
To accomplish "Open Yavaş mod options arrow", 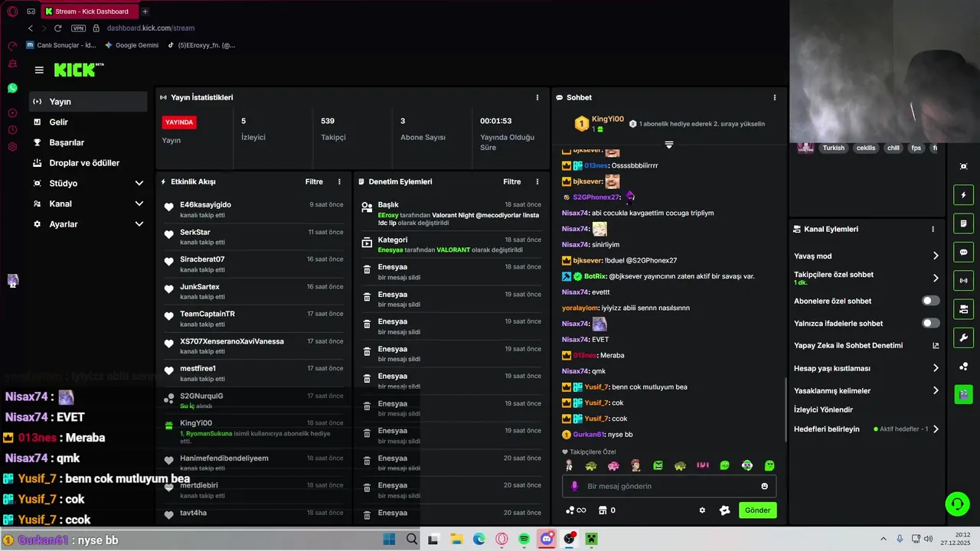I will click(936, 256).
